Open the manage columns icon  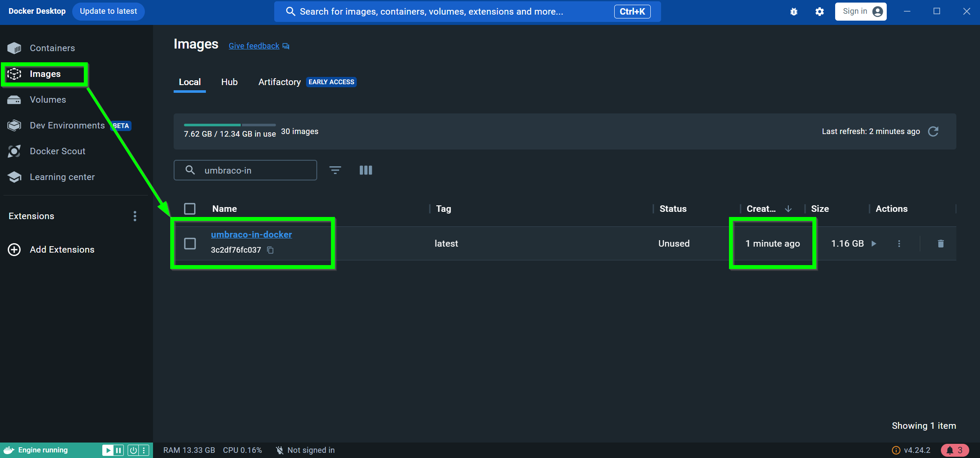click(366, 170)
